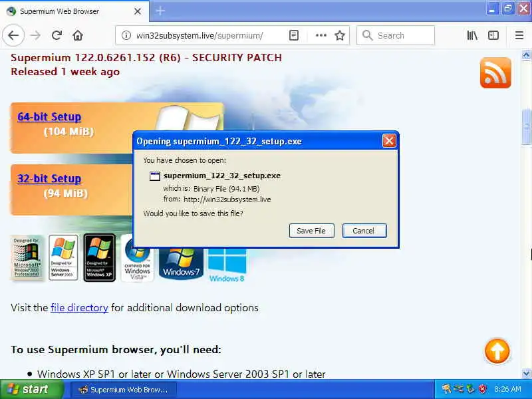Follow the file directory link
532x399 pixels.
[79, 308]
